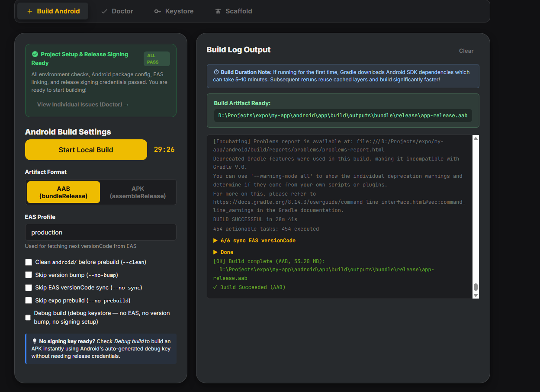
Task: Open the Build Android tab
Action: tap(53, 11)
